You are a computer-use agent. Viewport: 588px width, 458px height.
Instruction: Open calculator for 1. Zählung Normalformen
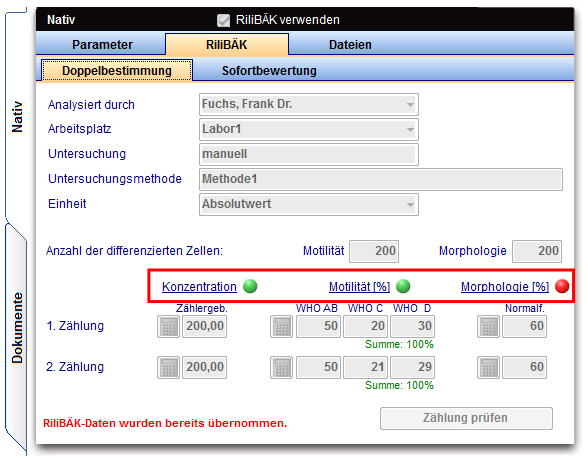(489, 327)
